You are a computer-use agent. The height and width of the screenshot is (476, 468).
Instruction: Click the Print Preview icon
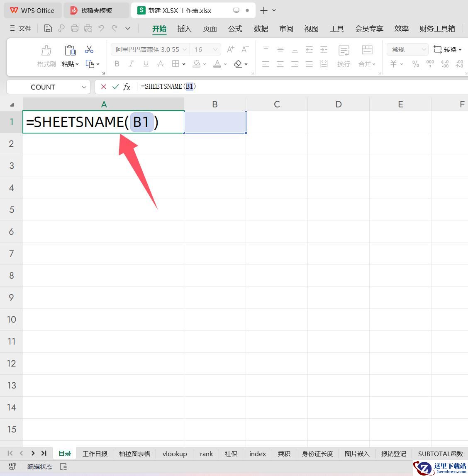(x=88, y=29)
